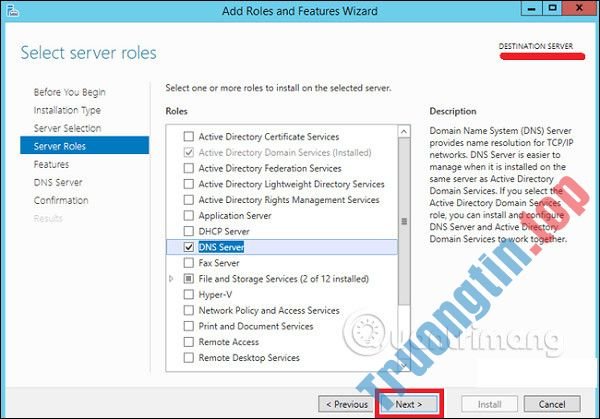This screenshot has width=600, height=419.
Task: Open the DNS Server wizard step
Action: coord(58,182)
